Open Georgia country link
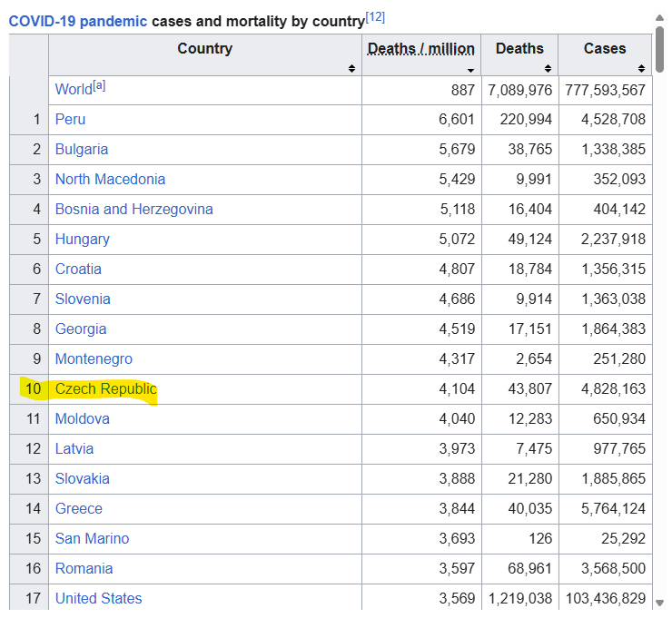This screenshot has height=628, width=672. coord(81,329)
